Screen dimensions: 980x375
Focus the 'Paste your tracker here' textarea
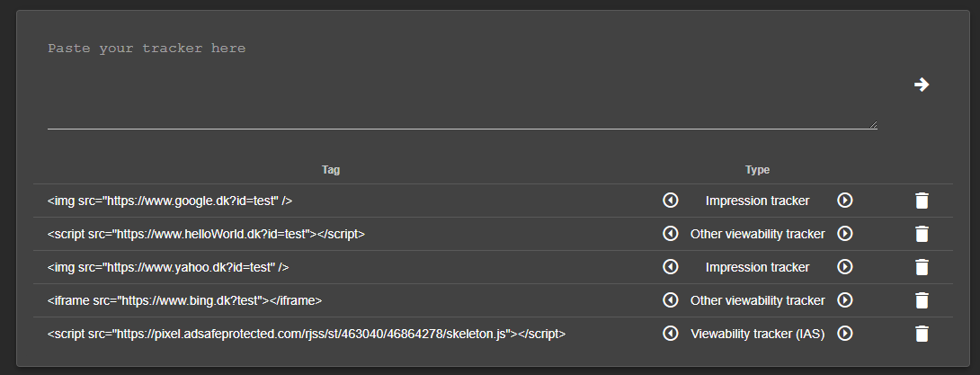click(x=462, y=85)
